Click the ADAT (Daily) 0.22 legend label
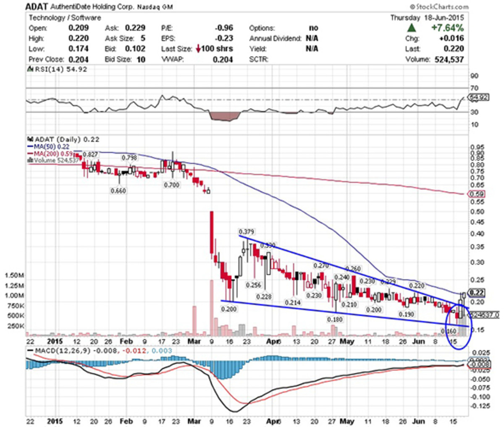This screenshot has width=504, height=427. click(66, 139)
